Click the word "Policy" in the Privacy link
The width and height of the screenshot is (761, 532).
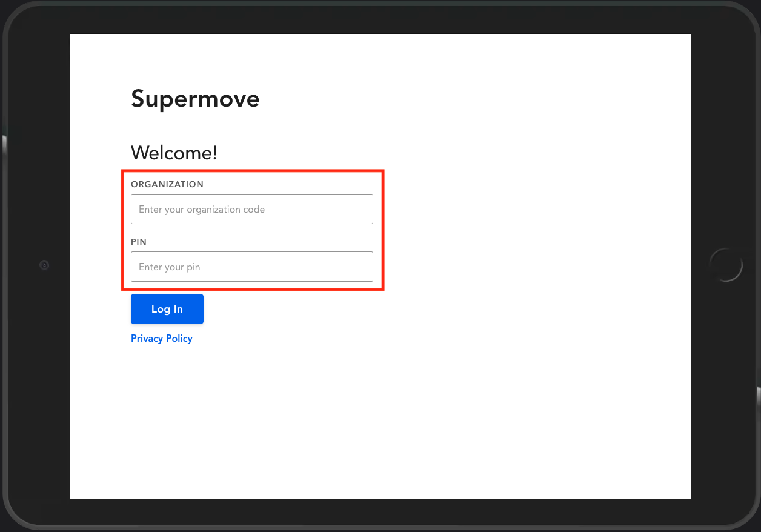pyautogui.click(x=179, y=338)
